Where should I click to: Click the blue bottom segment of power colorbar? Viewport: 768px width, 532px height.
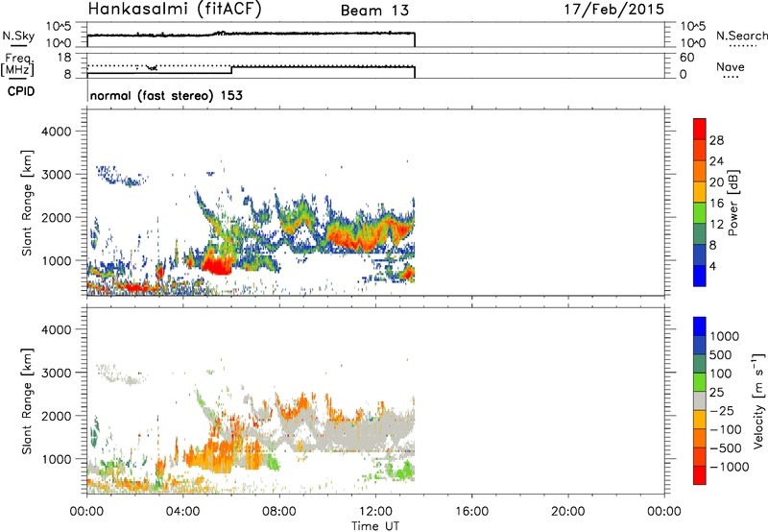(700, 276)
